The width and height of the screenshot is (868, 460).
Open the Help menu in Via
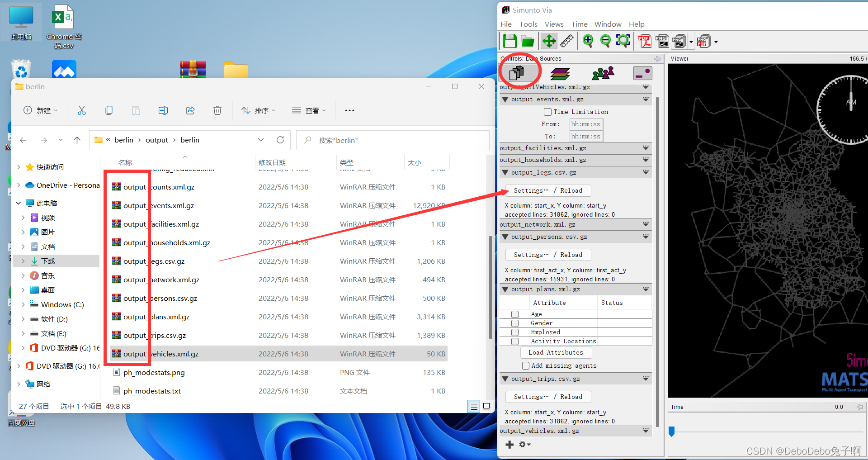pos(637,24)
